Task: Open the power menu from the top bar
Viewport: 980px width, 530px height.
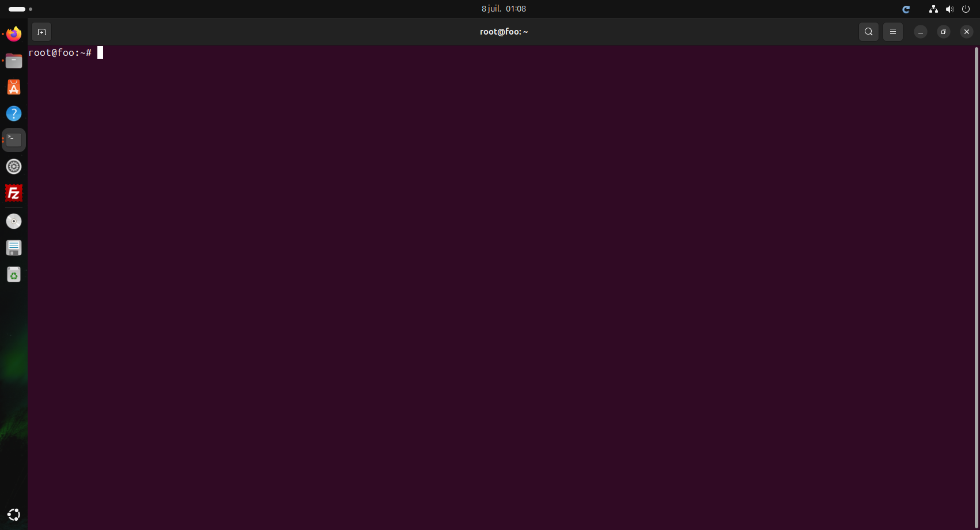Action: coord(967,9)
